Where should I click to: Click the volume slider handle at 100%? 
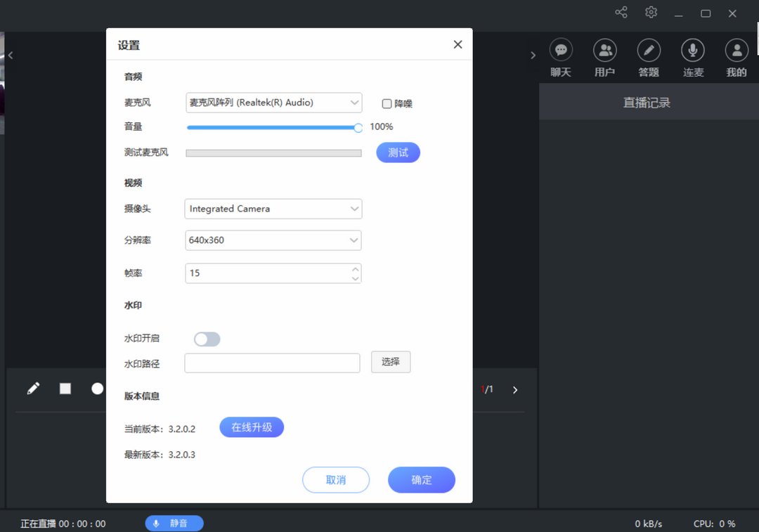(358, 127)
